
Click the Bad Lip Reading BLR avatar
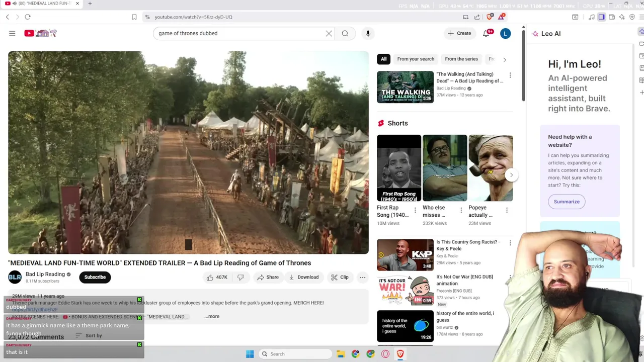click(x=15, y=277)
